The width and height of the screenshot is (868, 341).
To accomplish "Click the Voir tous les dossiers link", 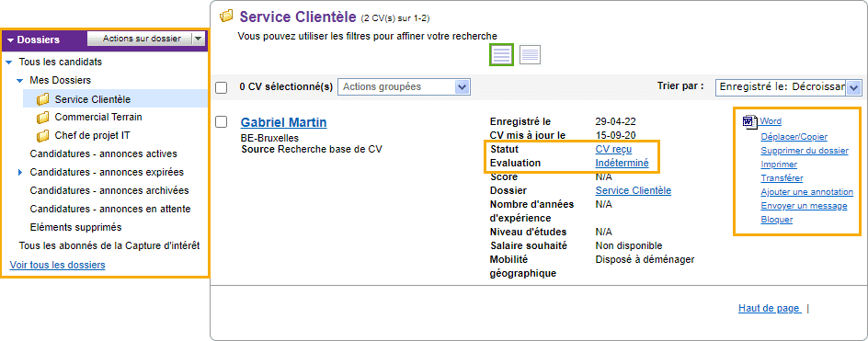I will (58, 265).
